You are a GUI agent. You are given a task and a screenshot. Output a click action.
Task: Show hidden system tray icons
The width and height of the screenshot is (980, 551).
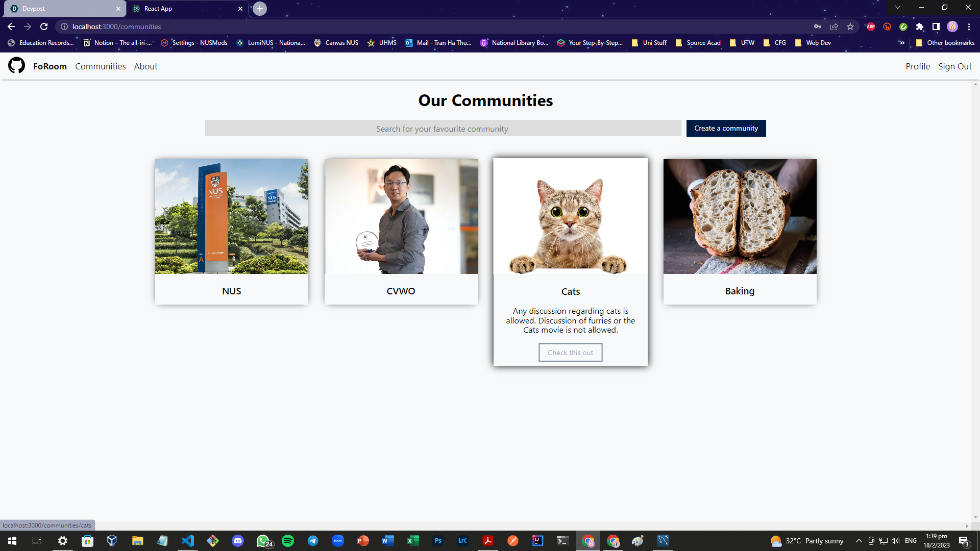point(859,541)
